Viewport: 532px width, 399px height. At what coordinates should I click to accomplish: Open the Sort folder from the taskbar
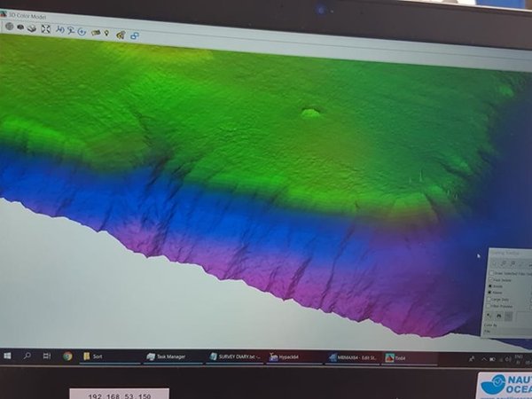pyautogui.click(x=98, y=356)
